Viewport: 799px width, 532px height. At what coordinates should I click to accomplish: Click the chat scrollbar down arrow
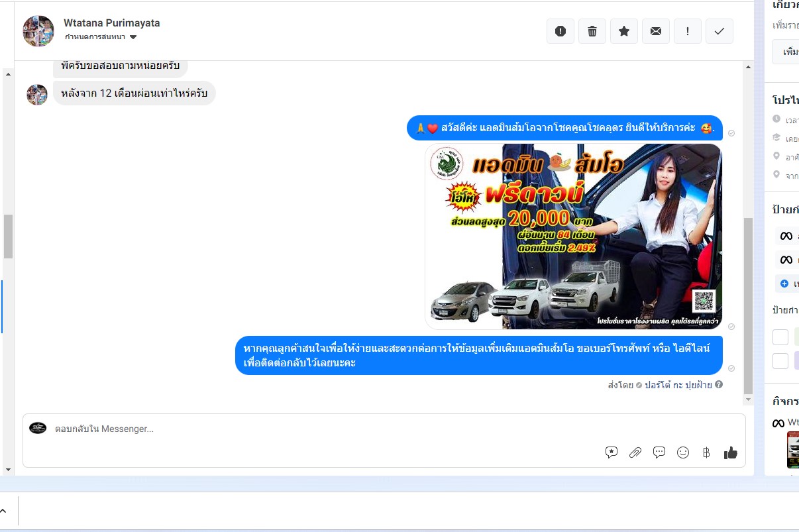[749, 400]
